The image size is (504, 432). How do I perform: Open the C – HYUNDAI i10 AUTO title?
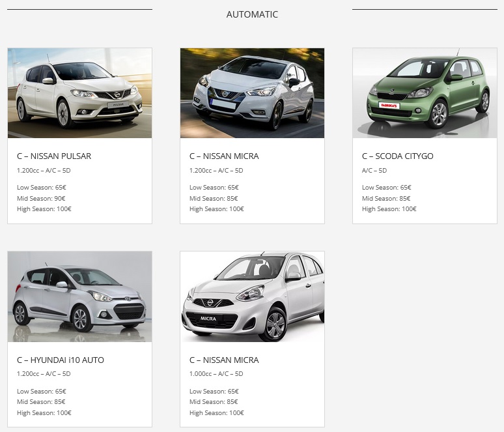(61, 360)
